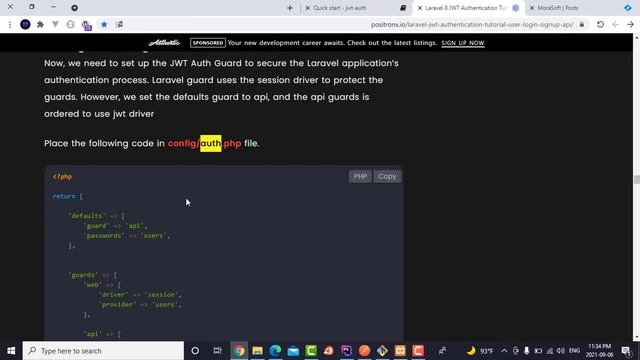Open the clock showing 11:34 PM
Screen dimensions: 640x360
[x=600, y=351]
